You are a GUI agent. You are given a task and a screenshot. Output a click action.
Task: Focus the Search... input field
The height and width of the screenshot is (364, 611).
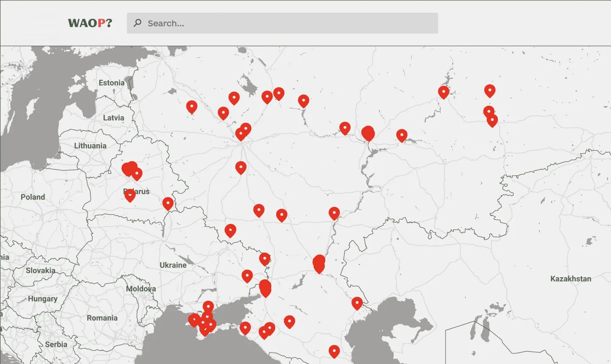(x=282, y=23)
